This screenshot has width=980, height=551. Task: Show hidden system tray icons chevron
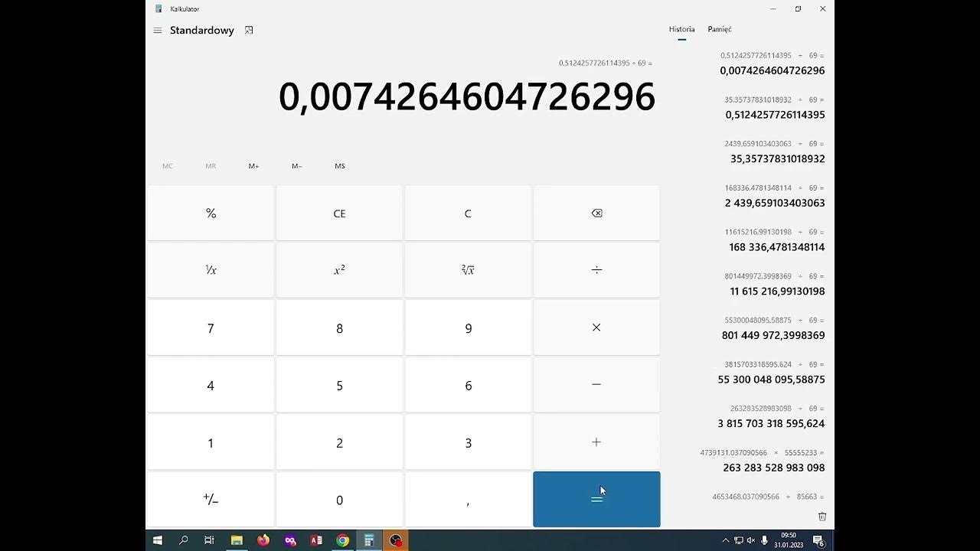726,540
